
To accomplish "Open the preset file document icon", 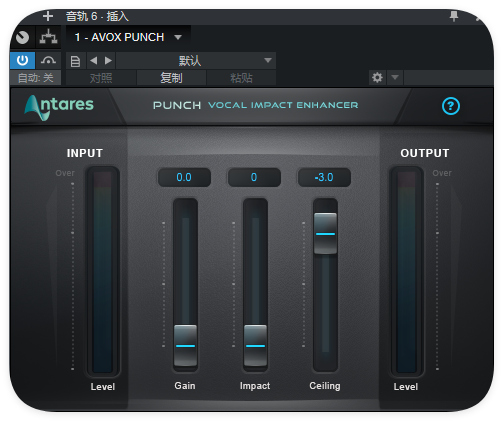I will pyautogui.click(x=75, y=61).
